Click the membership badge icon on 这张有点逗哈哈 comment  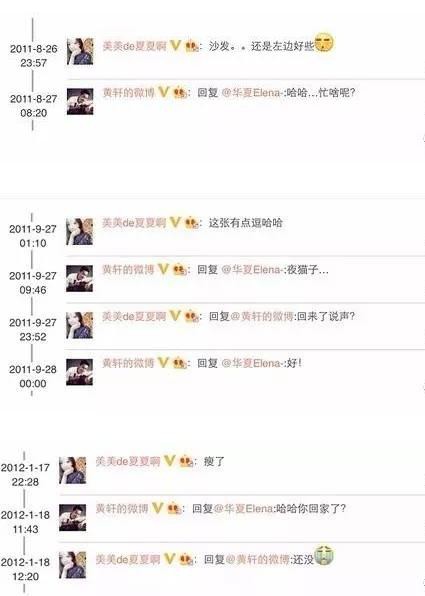pyautogui.click(x=191, y=223)
